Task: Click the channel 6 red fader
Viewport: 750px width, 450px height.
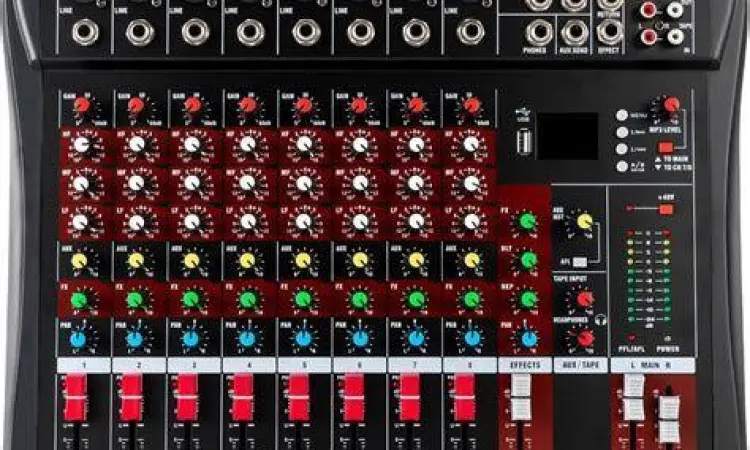Action: click(x=354, y=398)
